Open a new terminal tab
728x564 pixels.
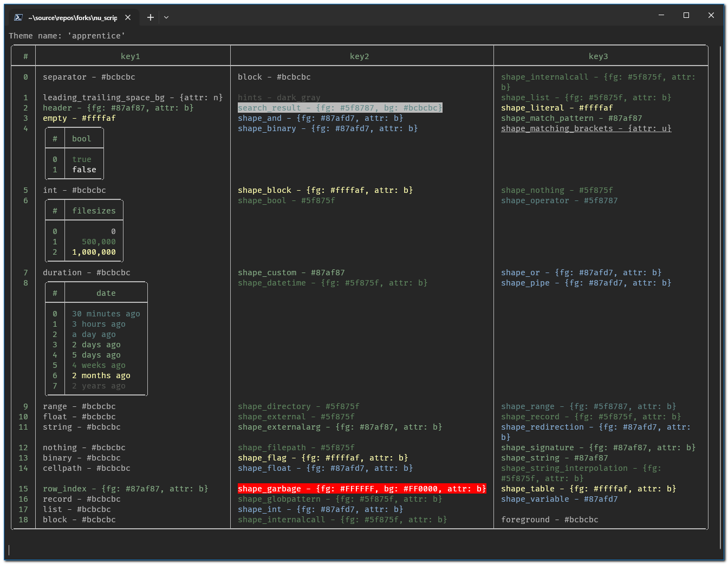pyautogui.click(x=151, y=17)
